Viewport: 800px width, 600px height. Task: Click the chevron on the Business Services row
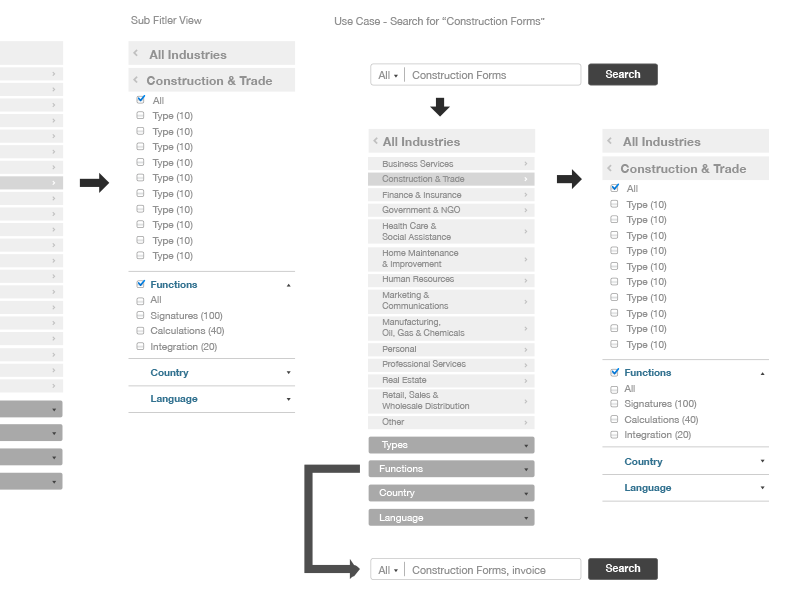tap(526, 164)
